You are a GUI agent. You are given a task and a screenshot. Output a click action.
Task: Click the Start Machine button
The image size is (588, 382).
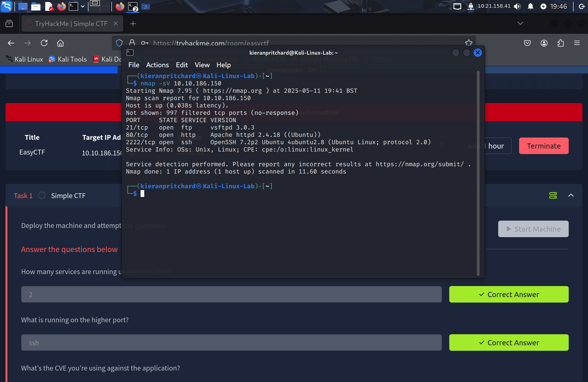(x=533, y=229)
